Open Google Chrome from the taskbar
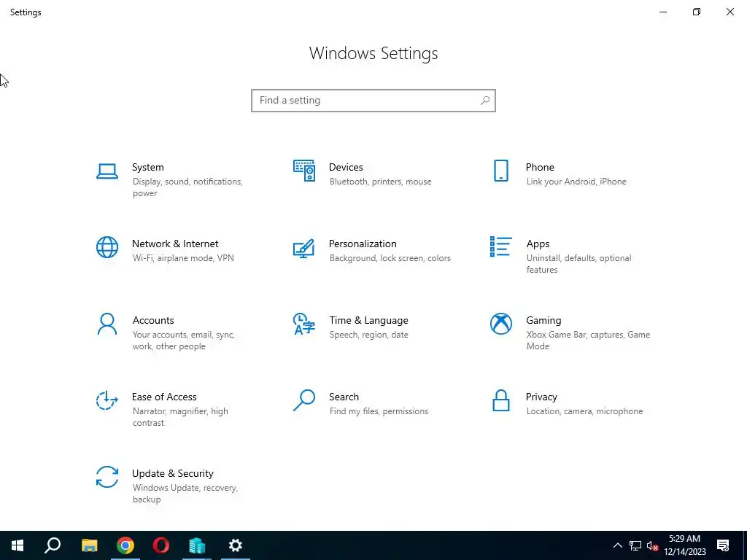Image resolution: width=747 pixels, height=560 pixels. pyautogui.click(x=125, y=545)
